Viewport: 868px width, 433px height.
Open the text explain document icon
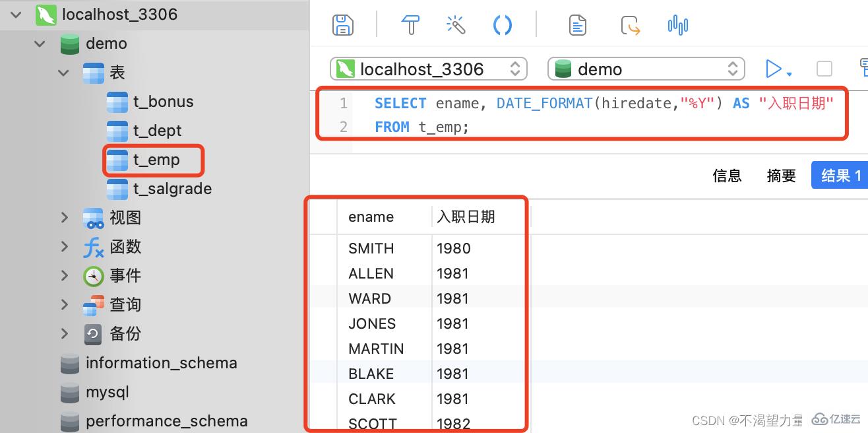pos(577,24)
